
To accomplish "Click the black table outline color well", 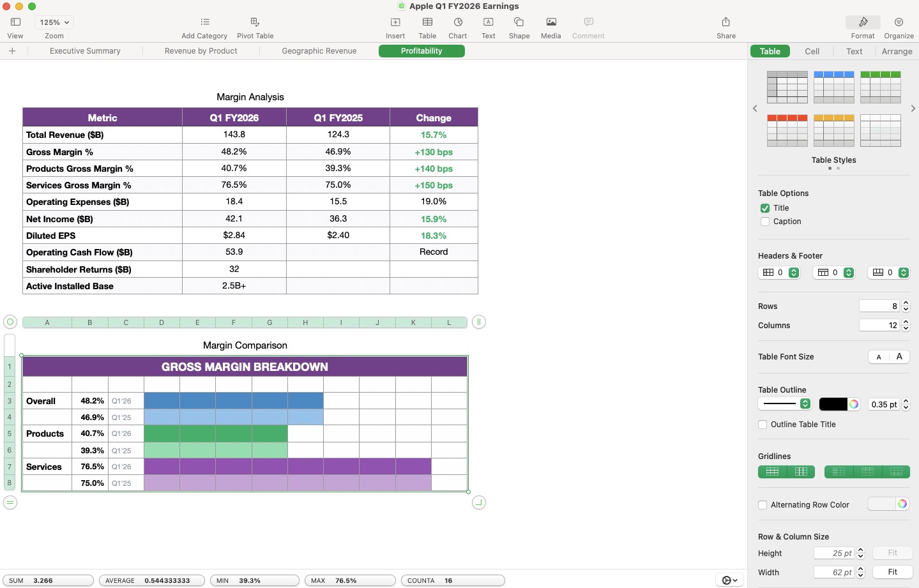I will click(833, 404).
